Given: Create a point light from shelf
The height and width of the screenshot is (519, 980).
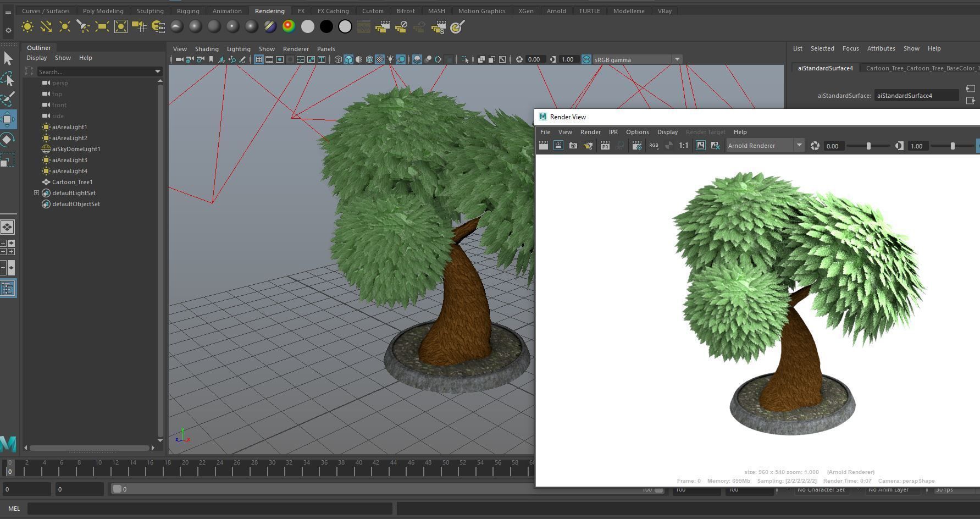Looking at the screenshot, I should click(65, 26).
